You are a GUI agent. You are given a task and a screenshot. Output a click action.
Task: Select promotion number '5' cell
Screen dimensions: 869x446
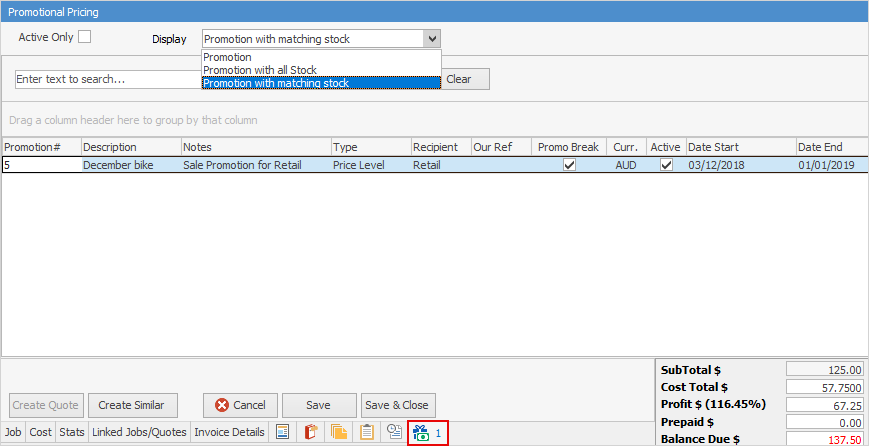[x=42, y=165]
